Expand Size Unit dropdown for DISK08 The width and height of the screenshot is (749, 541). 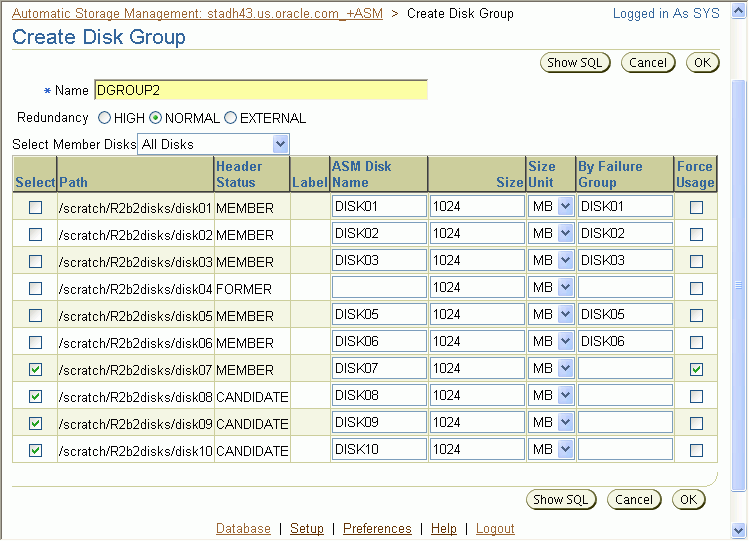[x=565, y=396]
